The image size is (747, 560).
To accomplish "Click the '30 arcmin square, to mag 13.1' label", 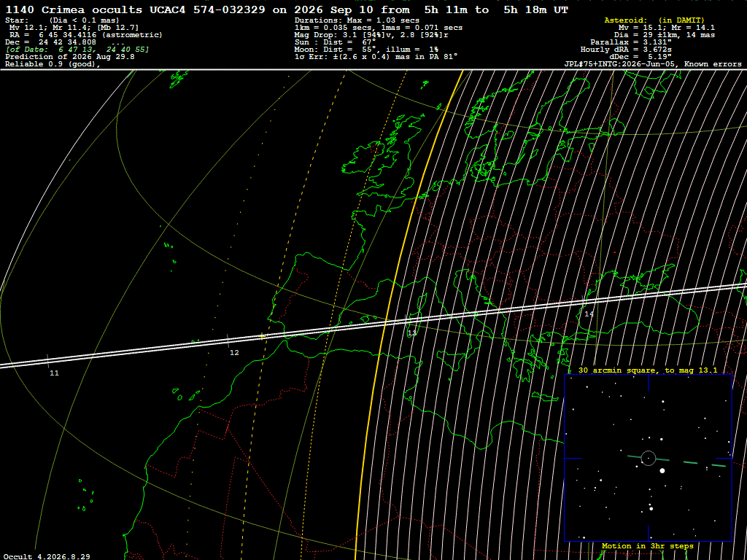I will [648, 370].
